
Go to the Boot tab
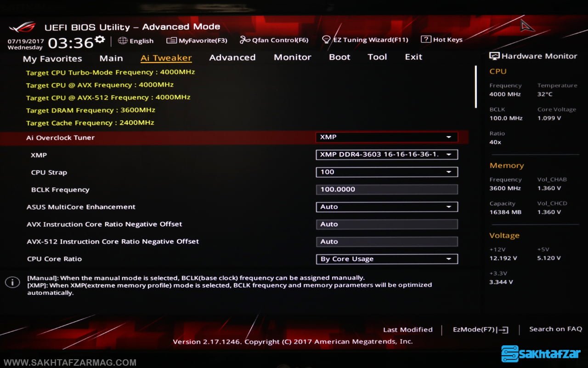(339, 57)
